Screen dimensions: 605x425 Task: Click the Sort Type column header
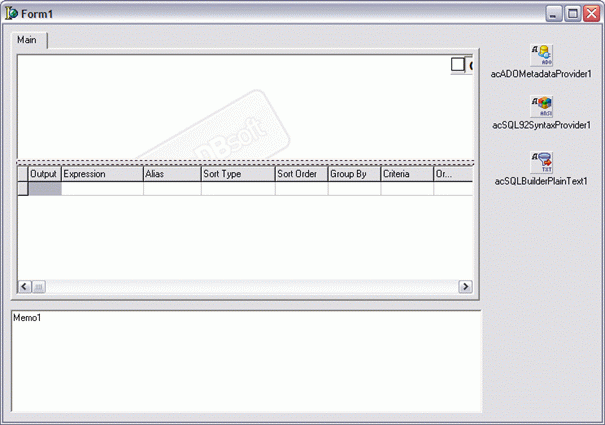pos(238,174)
